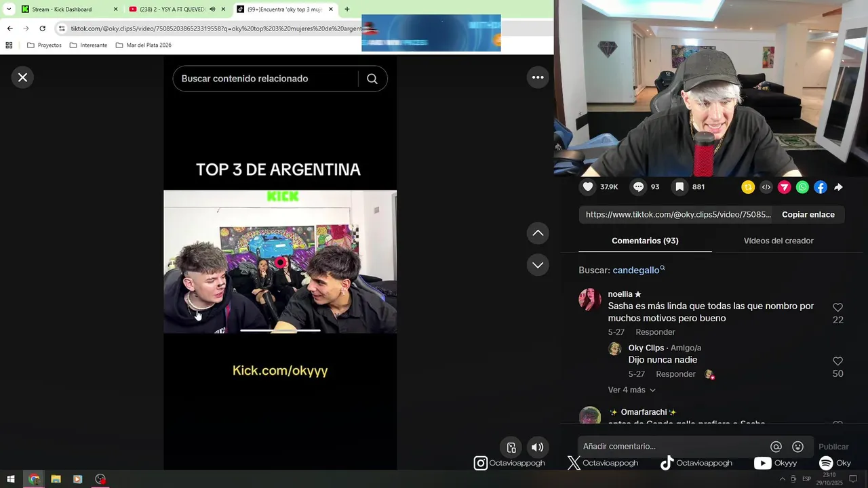Like noellia's comment

(x=837, y=308)
